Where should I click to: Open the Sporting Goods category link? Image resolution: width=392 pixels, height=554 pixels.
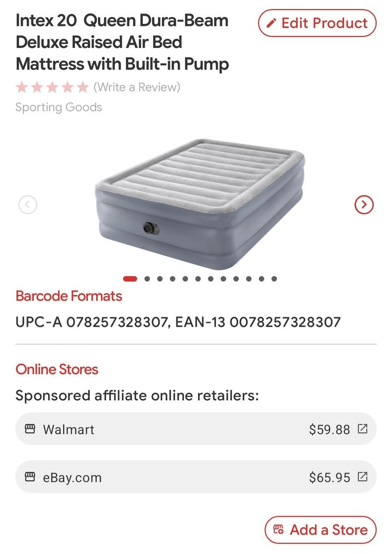59,107
